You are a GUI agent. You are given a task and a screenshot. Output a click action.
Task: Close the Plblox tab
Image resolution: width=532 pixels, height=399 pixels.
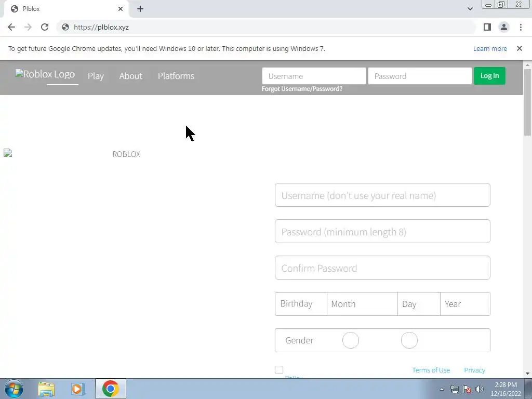[x=121, y=9]
